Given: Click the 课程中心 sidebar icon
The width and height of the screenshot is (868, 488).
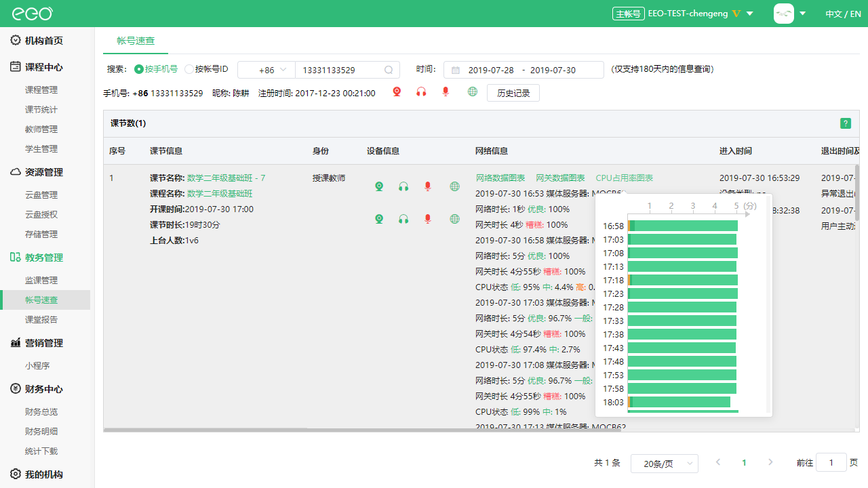Looking at the screenshot, I should point(16,67).
